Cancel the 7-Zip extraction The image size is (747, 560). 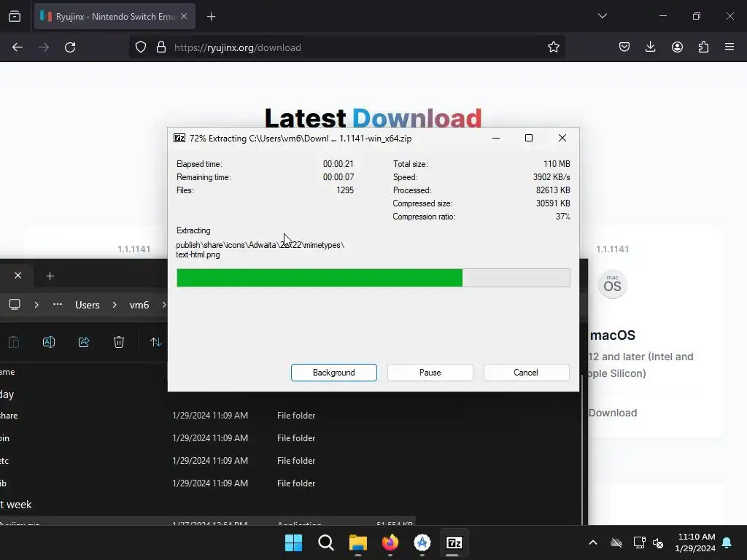click(x=526, y=373)
